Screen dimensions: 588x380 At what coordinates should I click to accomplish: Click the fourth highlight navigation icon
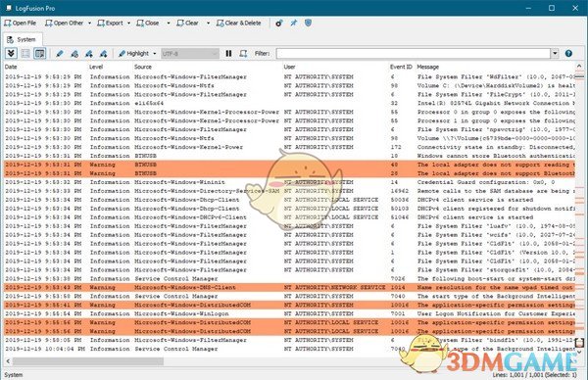[103, 54]
